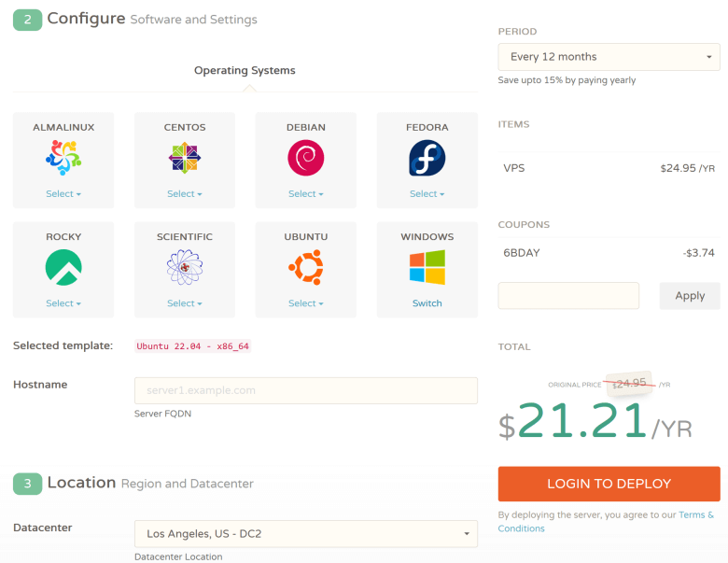This screenshot has width=728, height=563.
Task: Open the Terms & Conditions link
Action: (606, 521)
